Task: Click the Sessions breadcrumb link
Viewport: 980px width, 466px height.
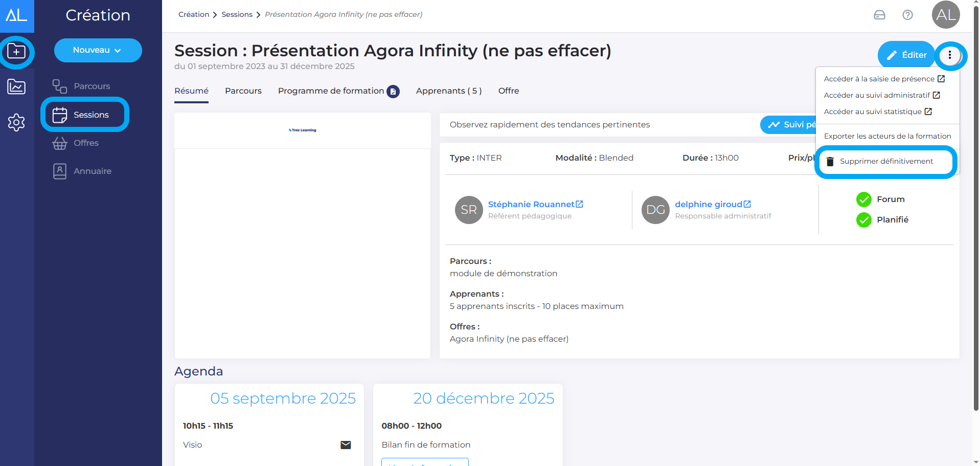Action: tap(237, 14)
